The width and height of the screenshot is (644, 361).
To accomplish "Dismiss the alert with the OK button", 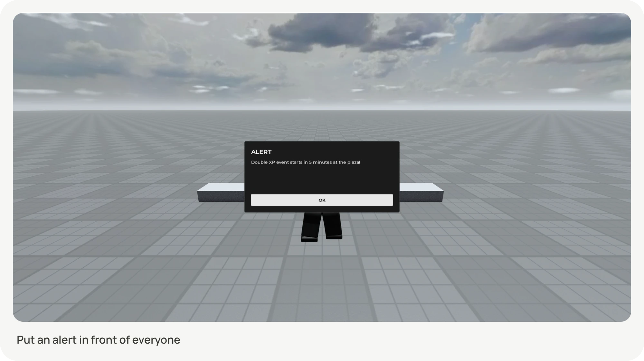I will (x=322, y=200).
